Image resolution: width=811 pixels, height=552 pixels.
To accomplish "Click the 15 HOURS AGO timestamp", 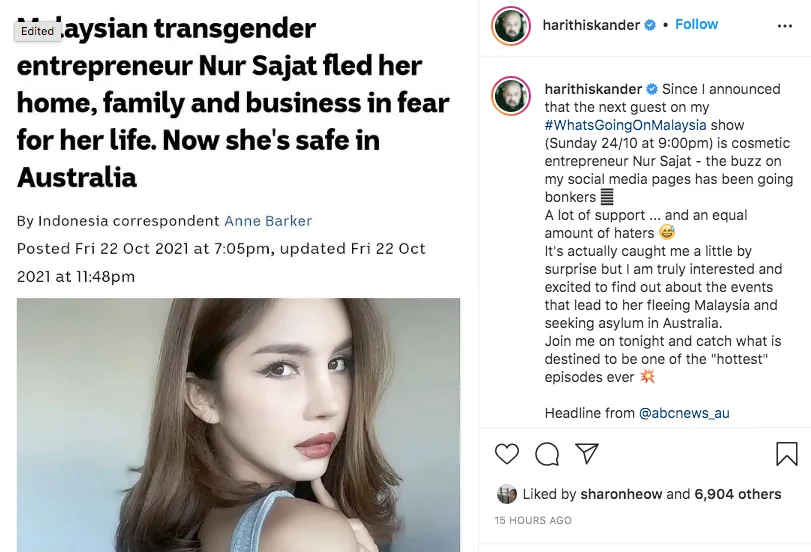I will click(533, 520).
